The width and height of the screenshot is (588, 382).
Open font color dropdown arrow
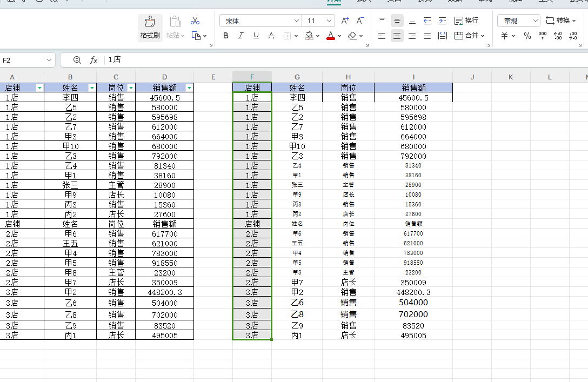(x=339, y=36)
